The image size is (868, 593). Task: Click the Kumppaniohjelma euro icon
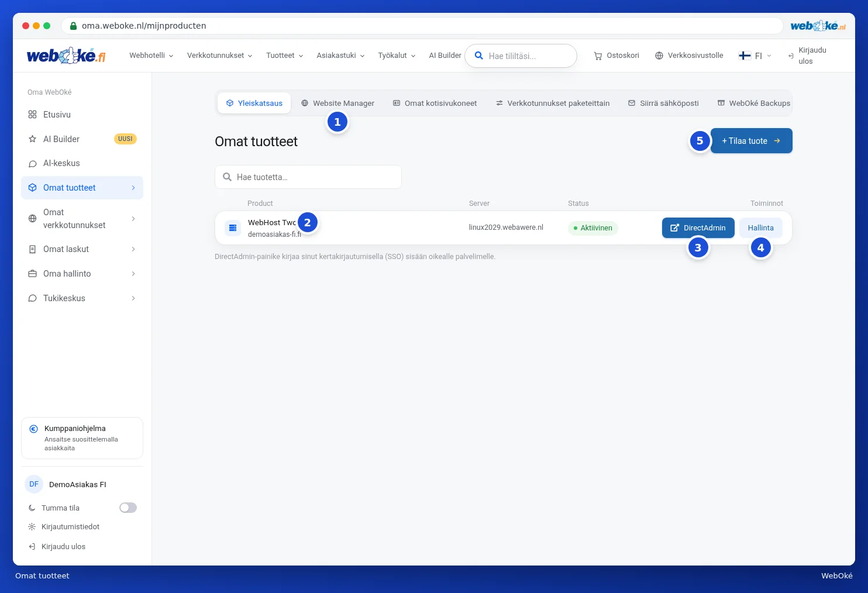(34, 429)
